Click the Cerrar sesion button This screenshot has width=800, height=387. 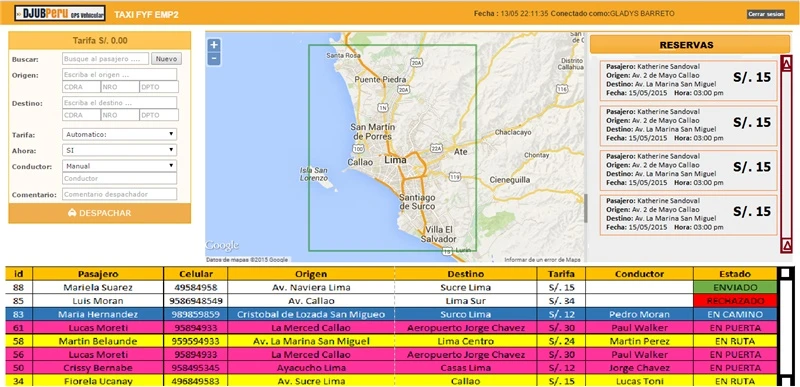(x=766, y=14)
